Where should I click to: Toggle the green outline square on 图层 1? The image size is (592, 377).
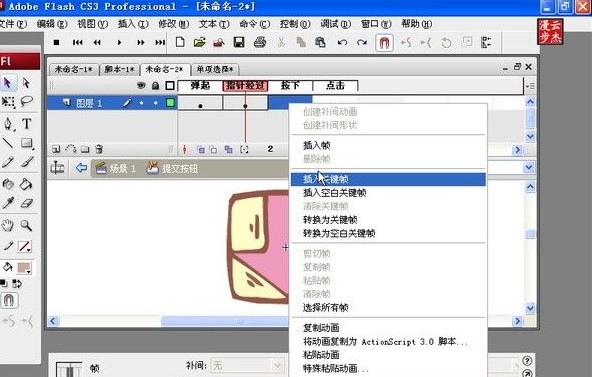pyautogui.click(x=170, y=102)
